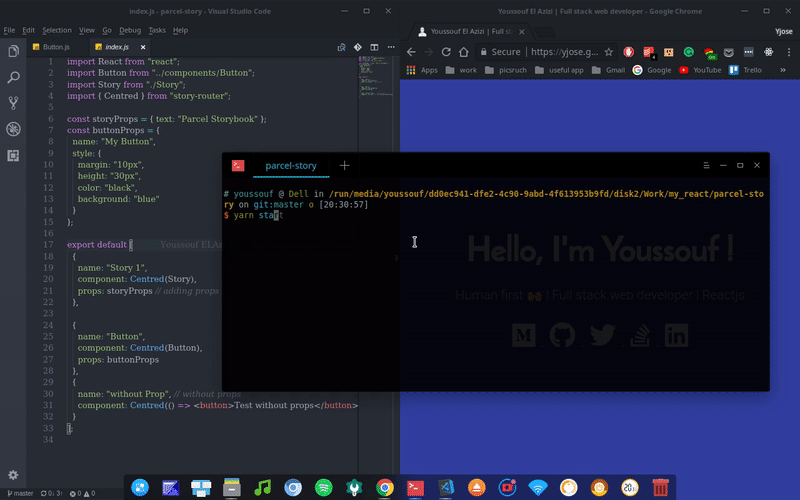Show more bookmarks chevron
This screenshot has width=800, height=500.
783,70
